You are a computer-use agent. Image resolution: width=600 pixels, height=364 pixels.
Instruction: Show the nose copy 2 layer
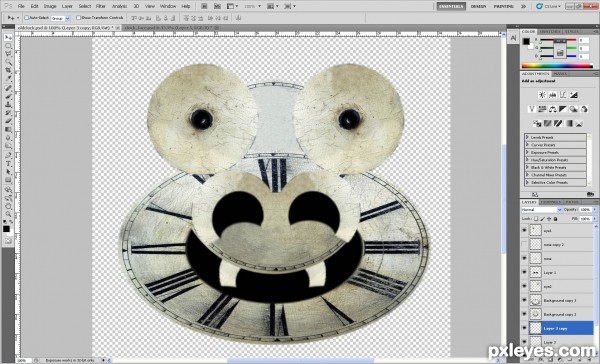(x=524, y=244)
